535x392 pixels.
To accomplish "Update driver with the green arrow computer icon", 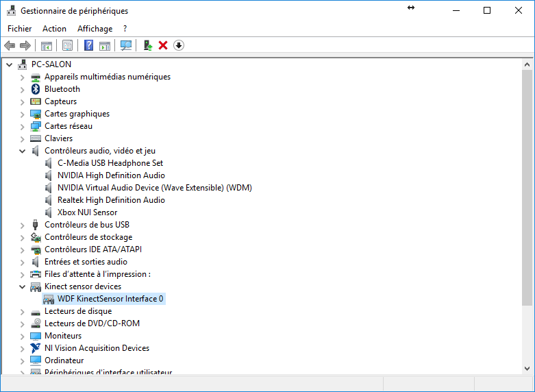I will click(148, 45).
